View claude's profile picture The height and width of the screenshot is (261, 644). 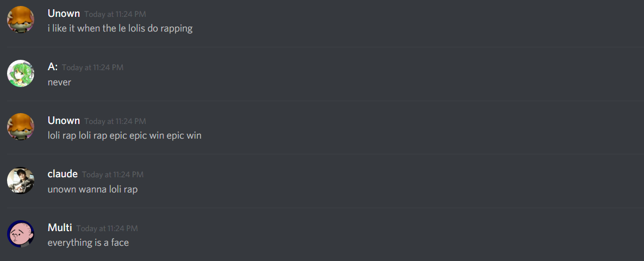21,181
